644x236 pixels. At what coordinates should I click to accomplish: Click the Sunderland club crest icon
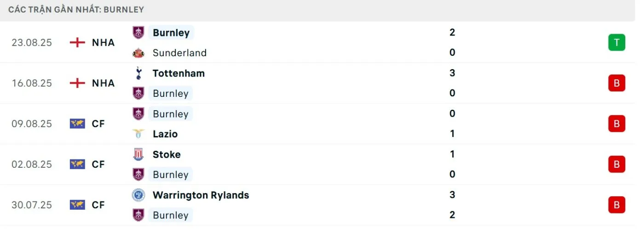pyautogui.click(x=138, y=53)
